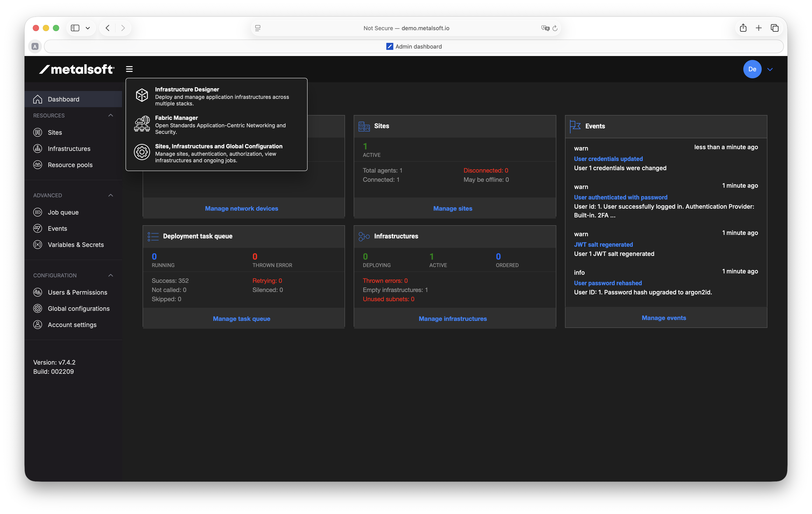
Task: Click the Variables & Secrets icon
Action: pyautogui.click(x=38, y=245)
